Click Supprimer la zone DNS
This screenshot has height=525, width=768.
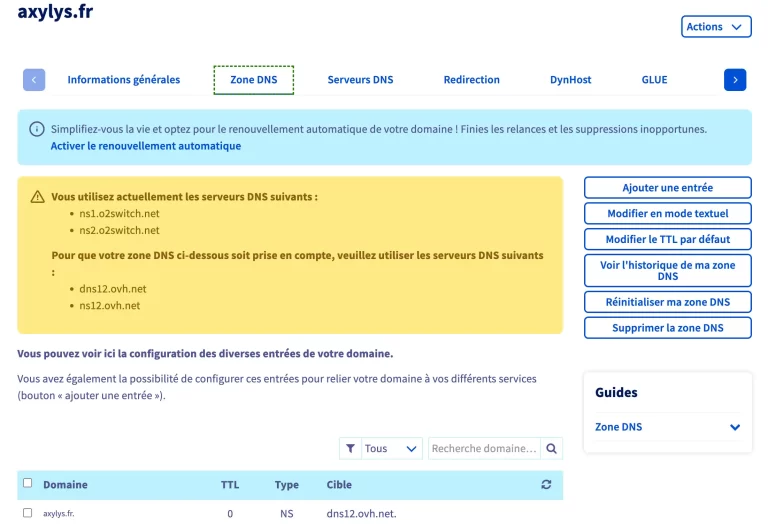pyautogui.click(x=668, y=328)
